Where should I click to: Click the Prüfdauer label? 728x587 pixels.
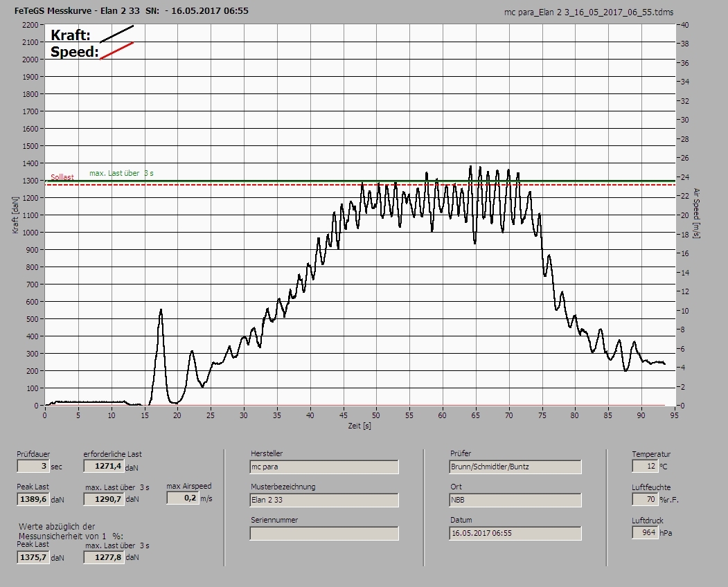coord(33,454)
